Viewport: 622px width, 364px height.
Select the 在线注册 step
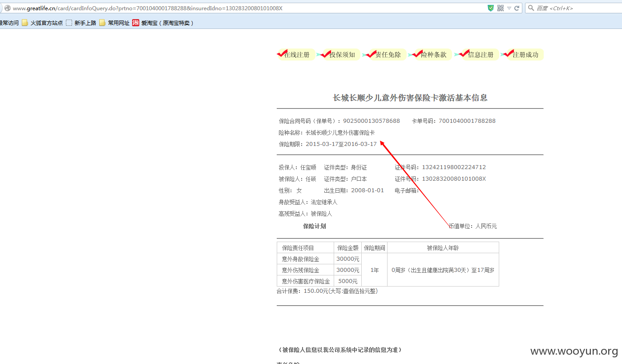point(296,55)
